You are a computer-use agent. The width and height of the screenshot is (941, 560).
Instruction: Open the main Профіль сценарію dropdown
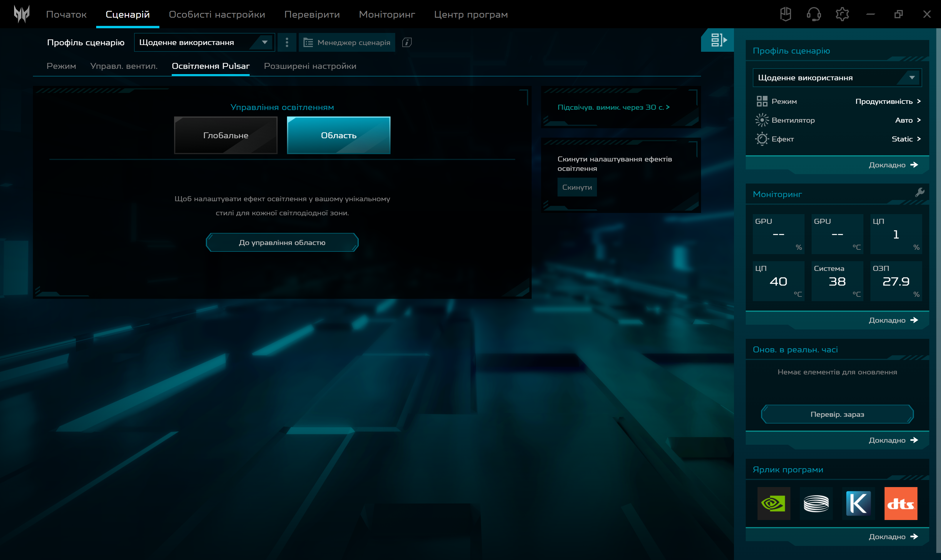point(204,42)
